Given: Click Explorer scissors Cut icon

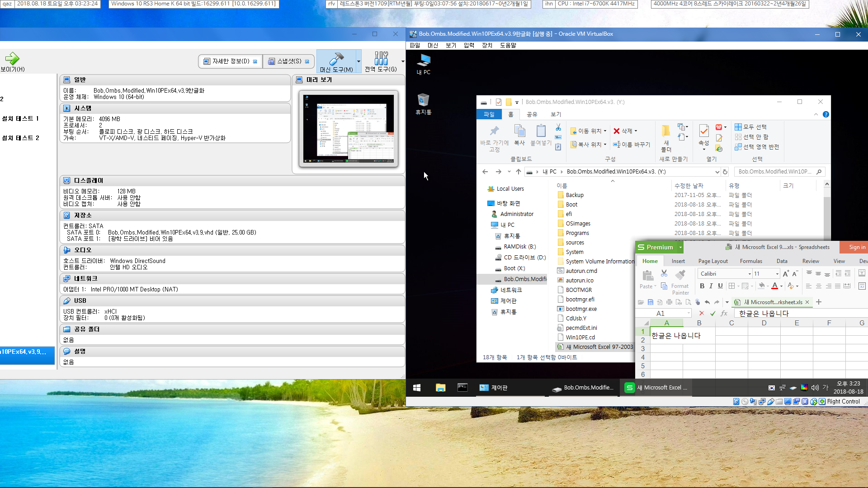Looking at the screenshot, I should (x=558, y=127).
